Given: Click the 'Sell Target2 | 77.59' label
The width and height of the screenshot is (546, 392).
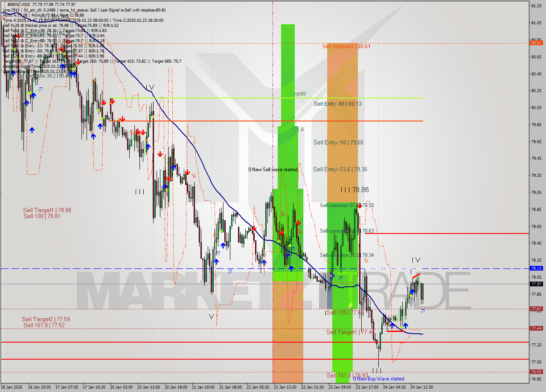Looking at the screenshot, I should point(46,319).
